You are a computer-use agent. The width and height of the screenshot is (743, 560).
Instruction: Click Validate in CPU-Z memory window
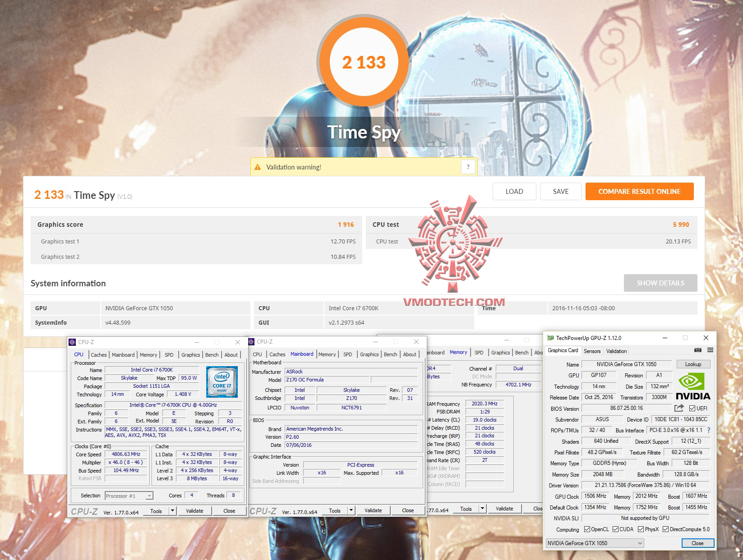(x=504, y=509)
